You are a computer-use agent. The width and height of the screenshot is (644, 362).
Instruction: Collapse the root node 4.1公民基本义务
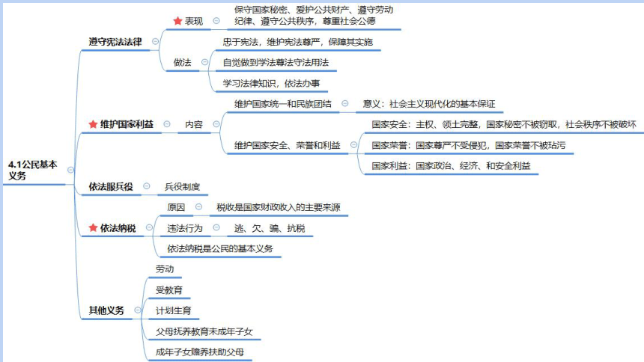70,170
